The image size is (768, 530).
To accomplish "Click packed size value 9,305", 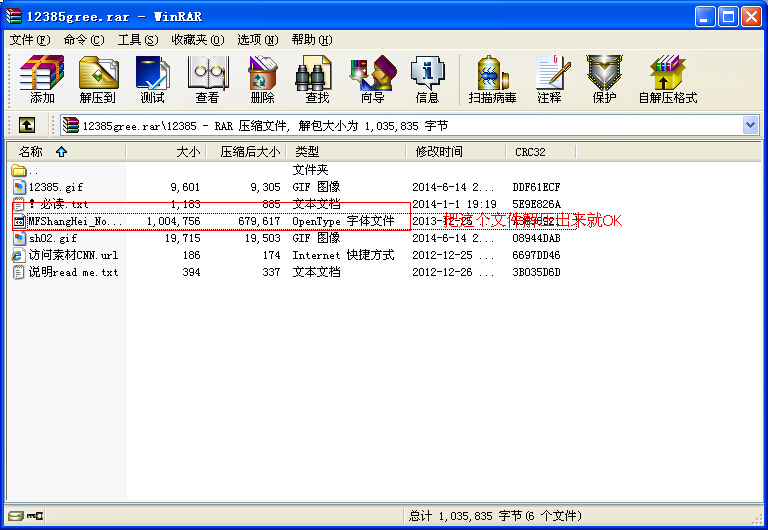I will (265, 187).
